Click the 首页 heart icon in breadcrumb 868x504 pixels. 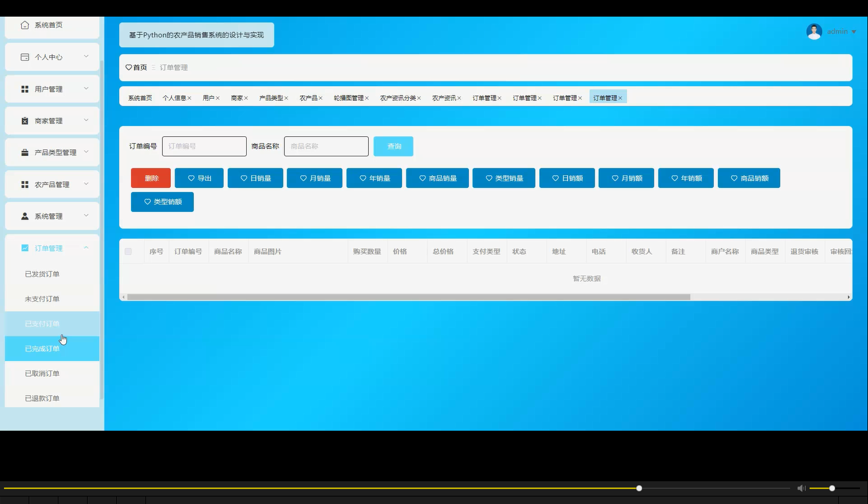pos(128,67)
